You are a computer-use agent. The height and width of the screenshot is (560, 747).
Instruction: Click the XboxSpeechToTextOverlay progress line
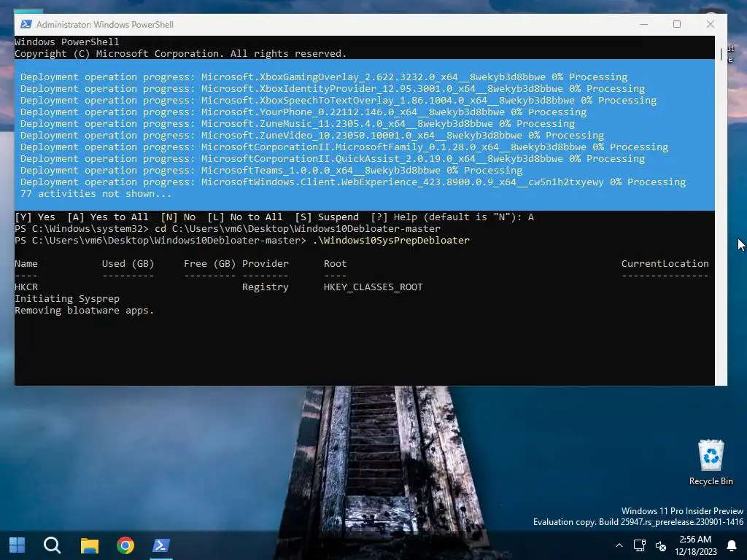point(338,101)
